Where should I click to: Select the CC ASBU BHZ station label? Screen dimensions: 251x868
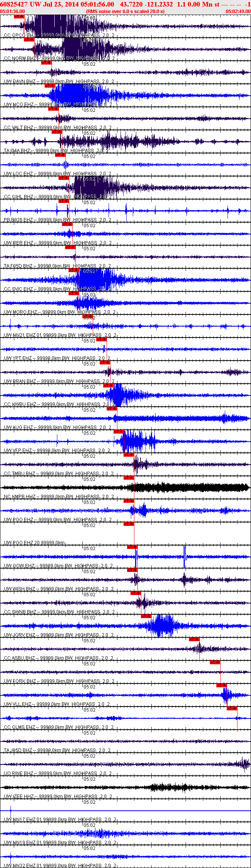tap(59, 658)
